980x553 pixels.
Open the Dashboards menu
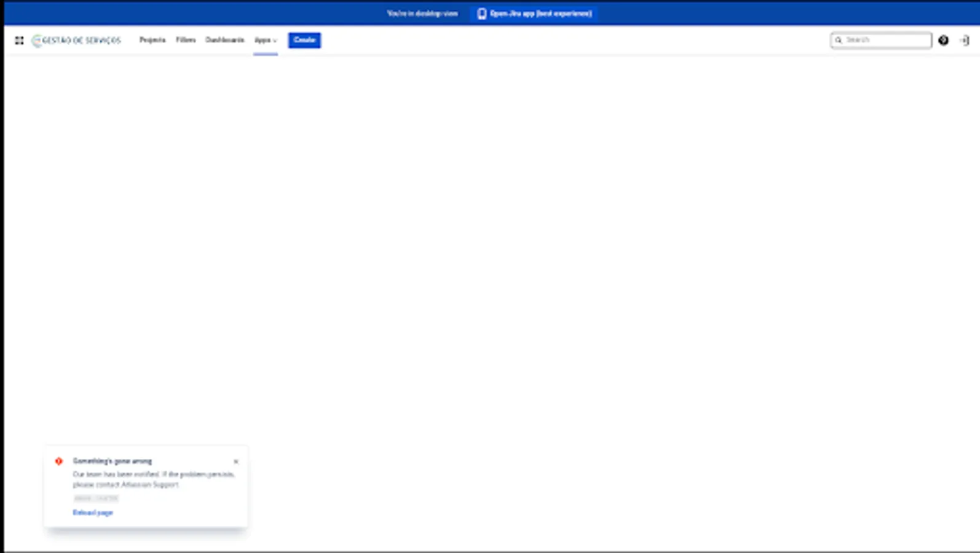(224, 40)
